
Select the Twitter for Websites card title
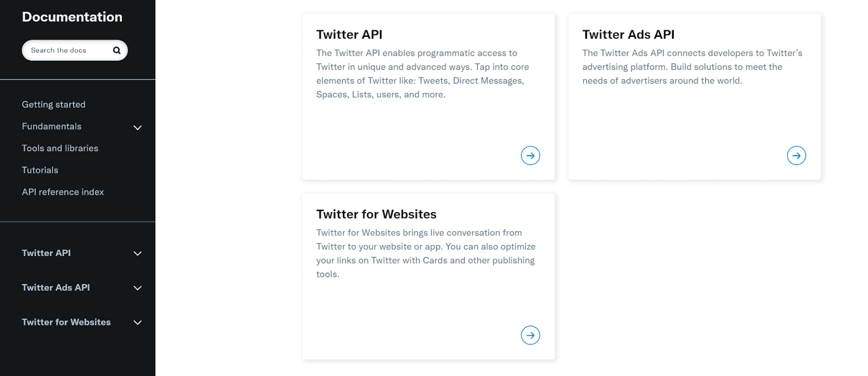pyautogui.click(x=376, y=214)
